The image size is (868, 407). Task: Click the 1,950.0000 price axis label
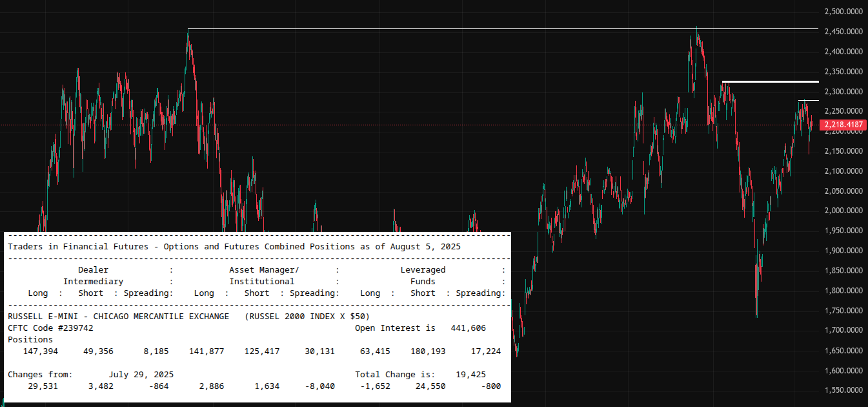pyautogui.click(x=844, y=231)
